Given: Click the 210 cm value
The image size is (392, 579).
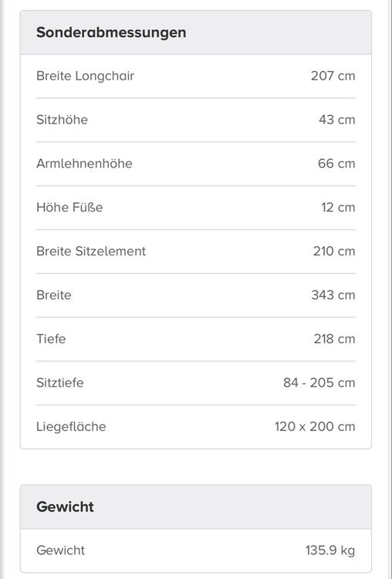Looking at the screenshot, I should [x=334, y=251].
